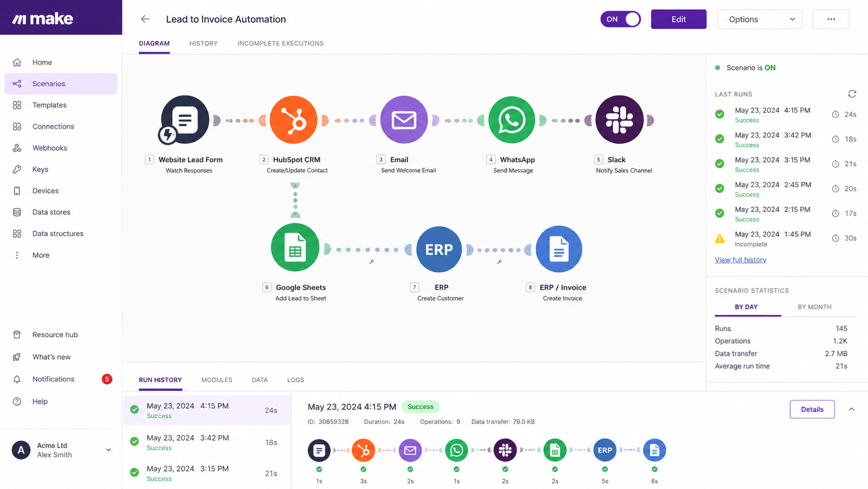Switch to the History tab
Screen dimensions: 868x489
(x=204, y=44)
